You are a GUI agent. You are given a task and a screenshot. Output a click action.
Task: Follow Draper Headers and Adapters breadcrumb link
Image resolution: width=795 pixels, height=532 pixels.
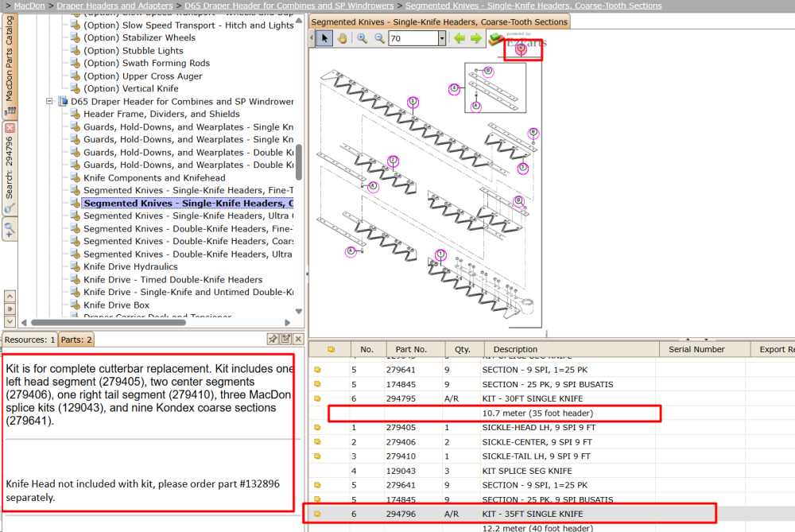point(114,6)
